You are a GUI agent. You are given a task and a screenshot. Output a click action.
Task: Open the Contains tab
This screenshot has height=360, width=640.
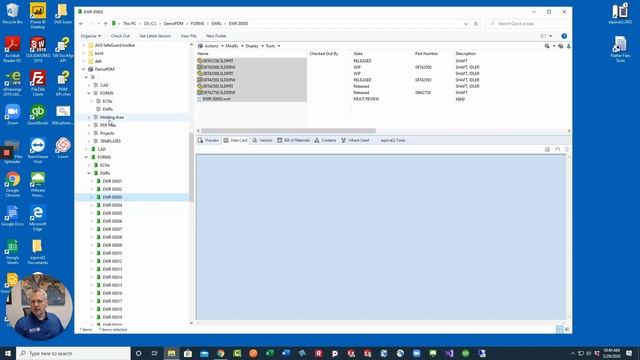click(x=325, y=140)
